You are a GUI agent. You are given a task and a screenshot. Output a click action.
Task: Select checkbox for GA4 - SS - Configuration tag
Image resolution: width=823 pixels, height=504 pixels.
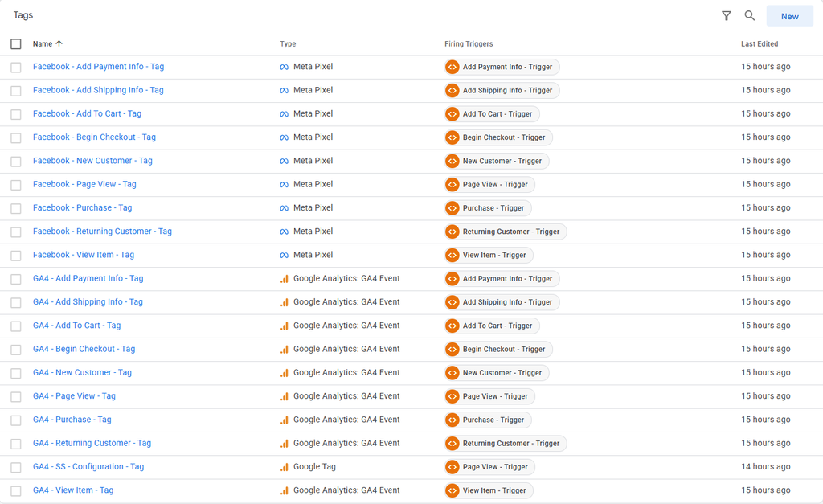coord(16,467)
